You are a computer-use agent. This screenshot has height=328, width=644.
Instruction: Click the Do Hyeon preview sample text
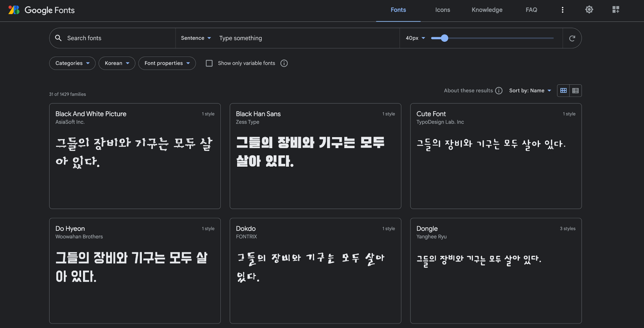pyautogui.click(x=131, y=267)
